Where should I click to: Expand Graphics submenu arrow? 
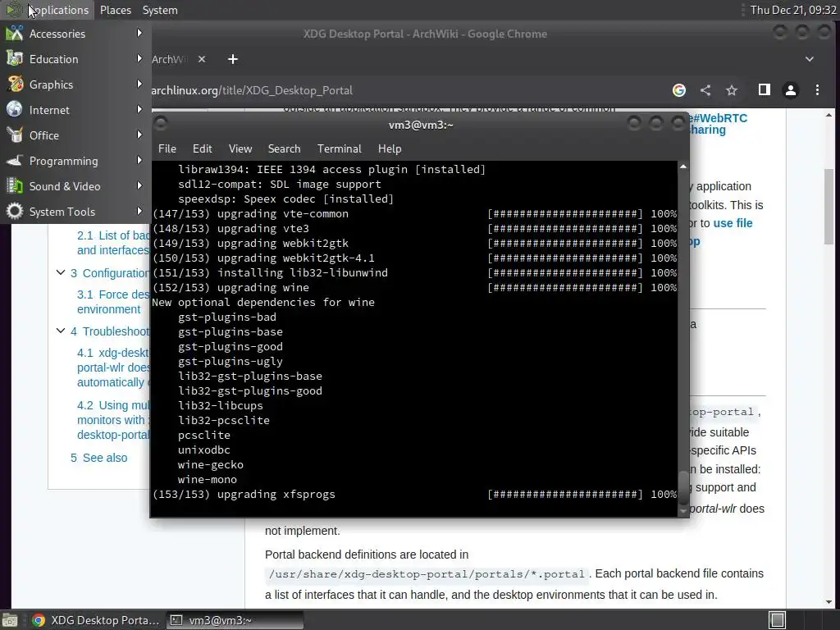click(x=139, y=84)
